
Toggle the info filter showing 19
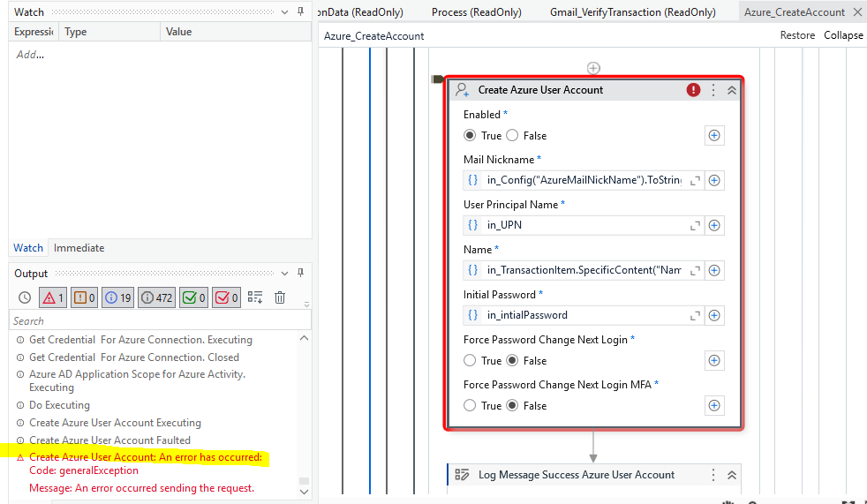pyautogui.click(x=117, y=297)
